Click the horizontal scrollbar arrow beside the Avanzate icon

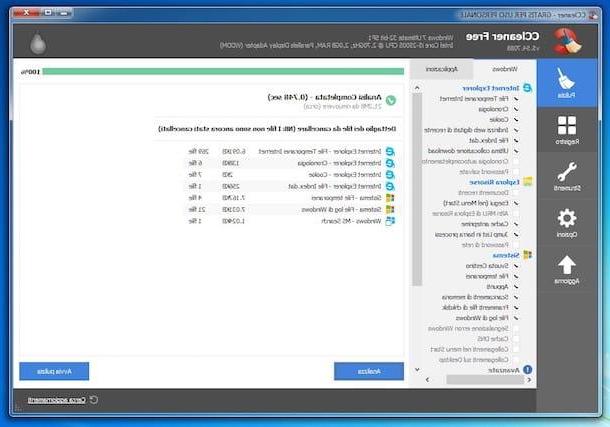529,380
